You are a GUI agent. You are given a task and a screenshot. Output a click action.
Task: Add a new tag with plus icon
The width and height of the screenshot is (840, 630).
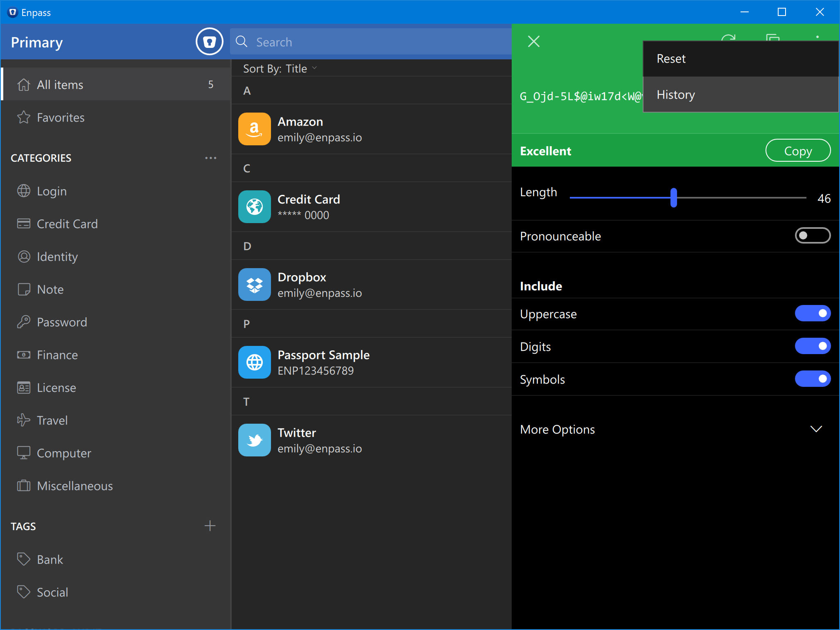[210, 526]
